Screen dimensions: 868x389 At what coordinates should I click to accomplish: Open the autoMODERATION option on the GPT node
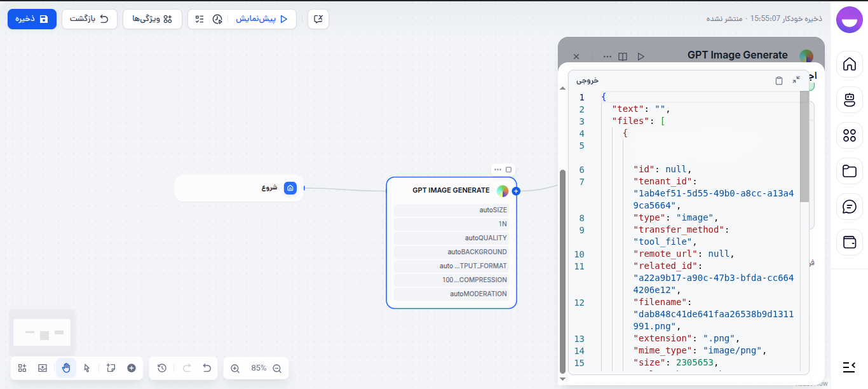(451, 294)
